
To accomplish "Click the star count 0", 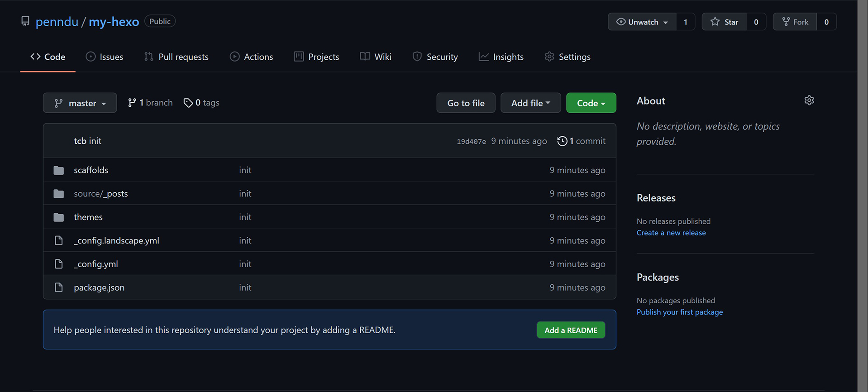I will [x=756, y=22].
